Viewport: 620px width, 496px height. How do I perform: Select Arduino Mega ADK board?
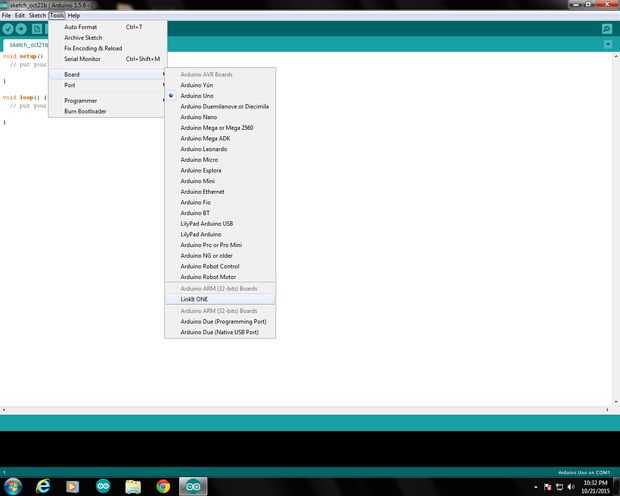(x=220, y=138)
